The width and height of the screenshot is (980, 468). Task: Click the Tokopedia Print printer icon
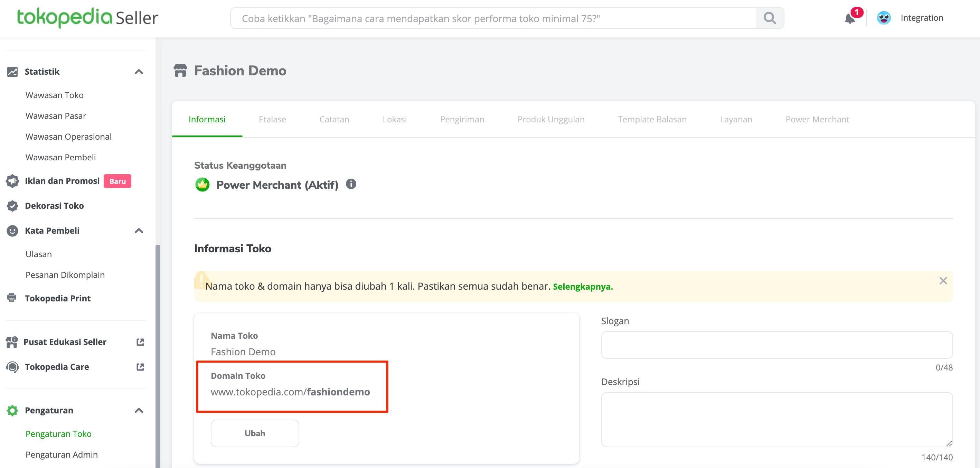point(12,298)
